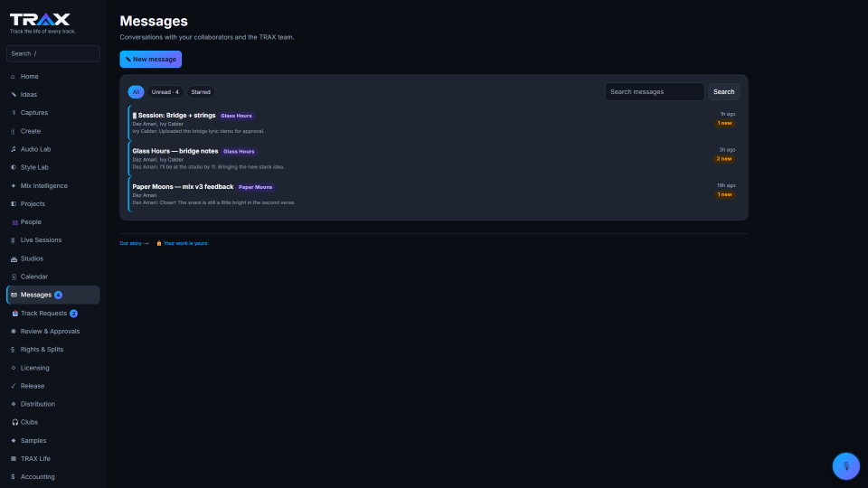This screenshot has height=488, width=868.
Task: Click the Distribution icon
Action: [14, 404]
